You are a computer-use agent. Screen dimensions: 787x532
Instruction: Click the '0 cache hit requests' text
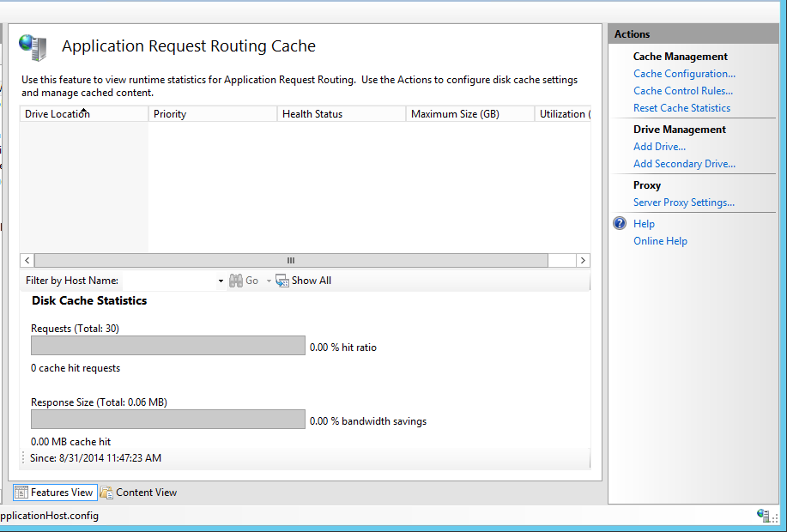pos(76,368)
